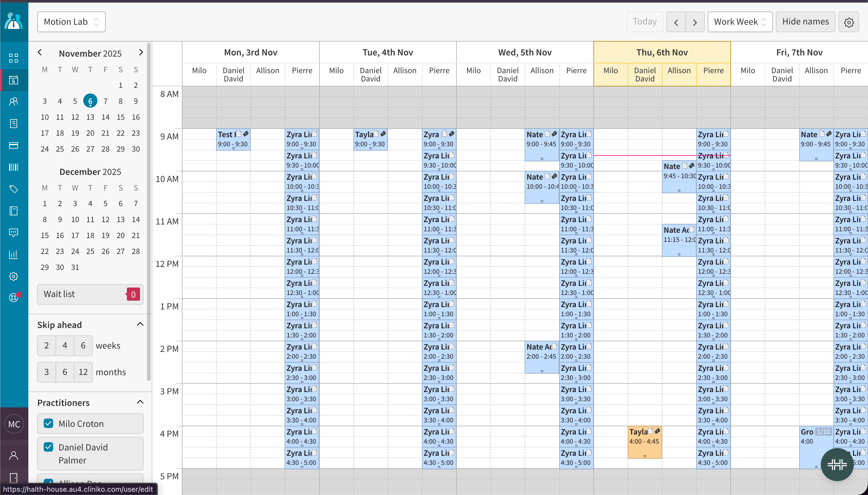Click the MC user avatar

[x=14, y=424]
